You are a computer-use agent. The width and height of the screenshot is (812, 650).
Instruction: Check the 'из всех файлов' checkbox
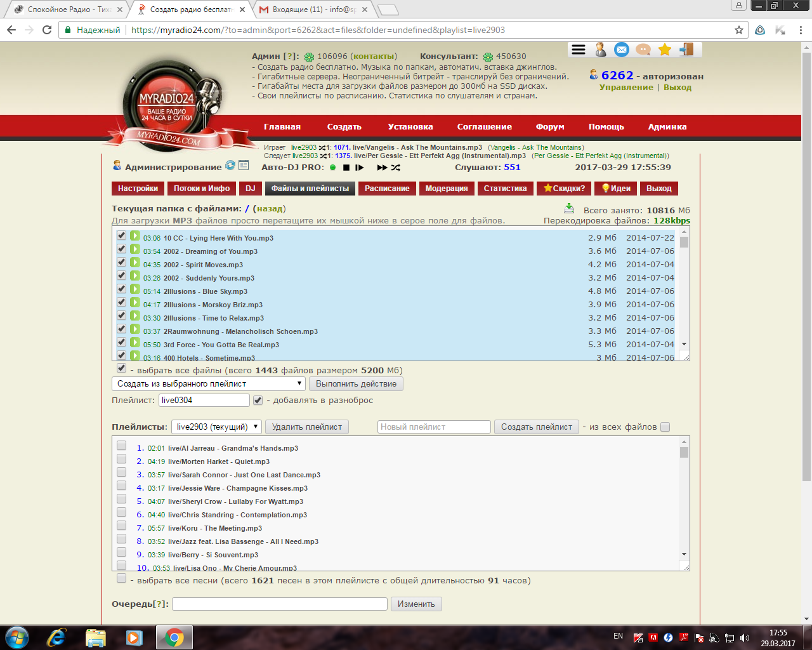tap(665, 427)
